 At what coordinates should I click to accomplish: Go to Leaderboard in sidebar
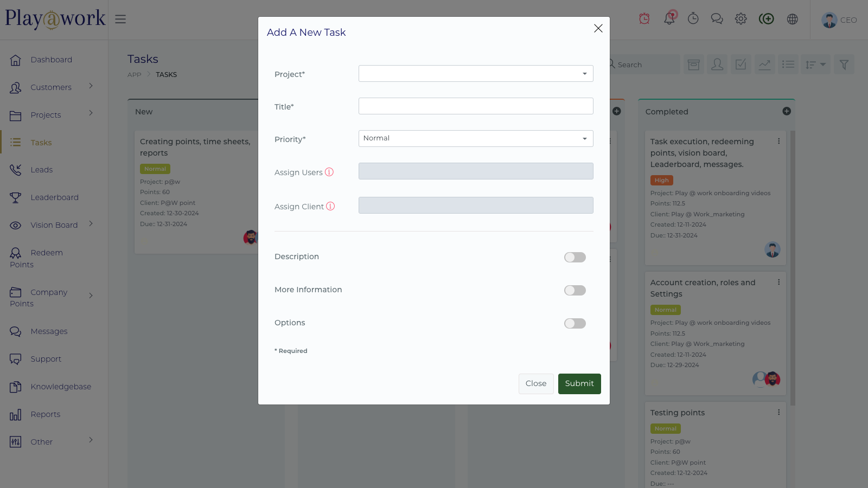coord(54,197)
